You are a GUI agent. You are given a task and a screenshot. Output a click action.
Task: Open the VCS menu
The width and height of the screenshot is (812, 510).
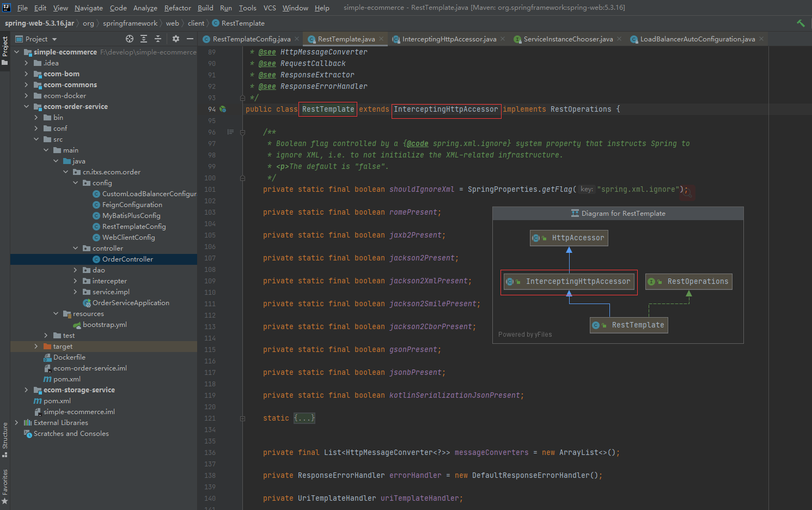tap(270, 8)
